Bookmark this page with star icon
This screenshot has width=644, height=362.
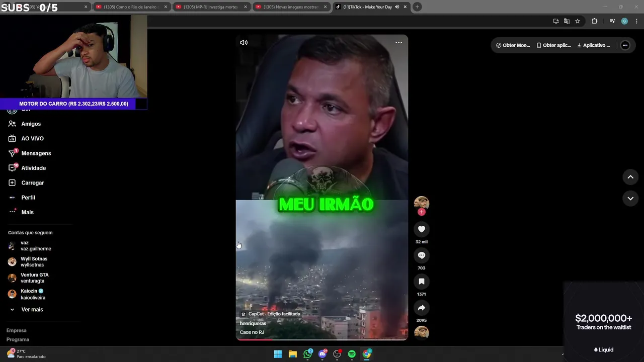coord(578,21)
